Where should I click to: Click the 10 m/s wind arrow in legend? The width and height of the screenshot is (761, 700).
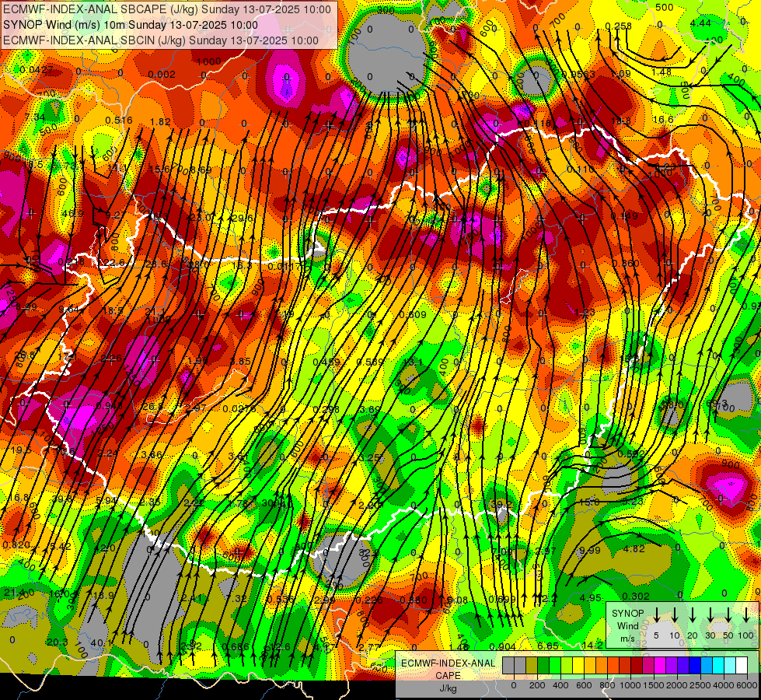[675, 614]
